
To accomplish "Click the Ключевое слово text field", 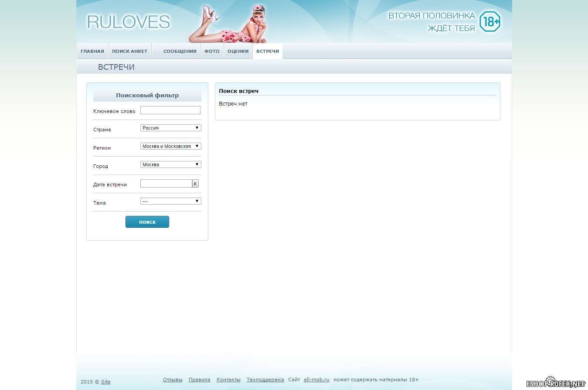I will click(170, 110).
